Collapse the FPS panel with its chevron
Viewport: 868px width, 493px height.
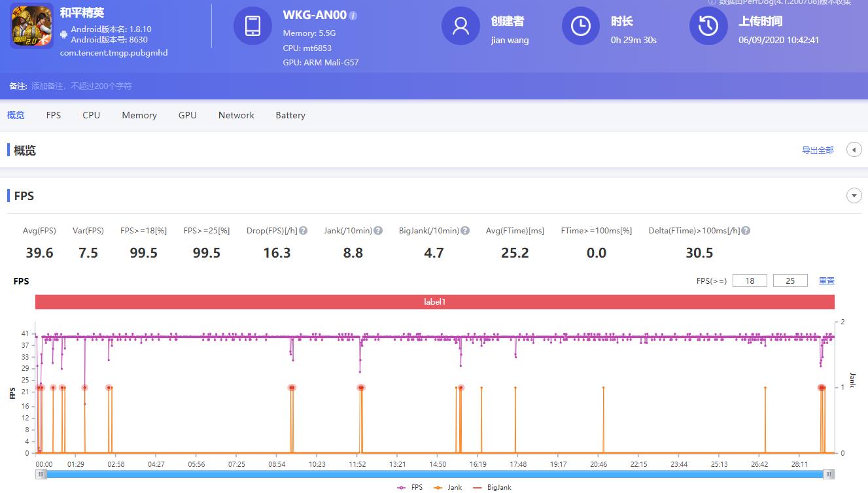click(854, 195)
